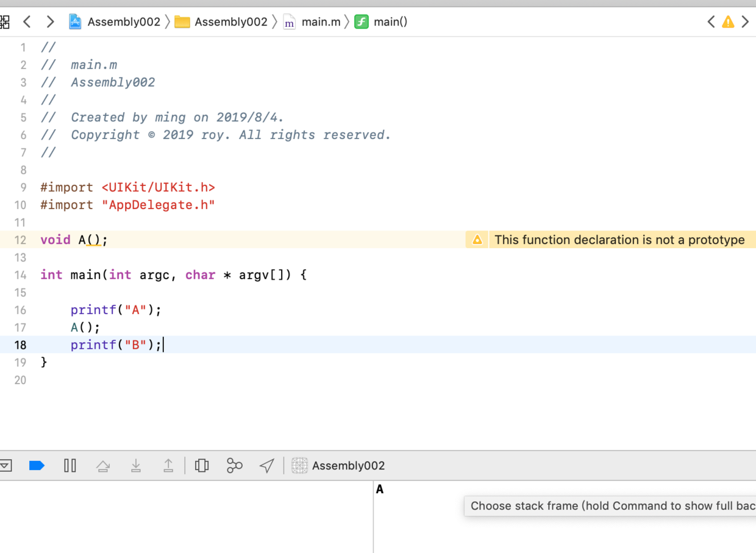Click the line 14 gutter number
This screenshot has height=553, width=756.
click(x=20, y=275)
